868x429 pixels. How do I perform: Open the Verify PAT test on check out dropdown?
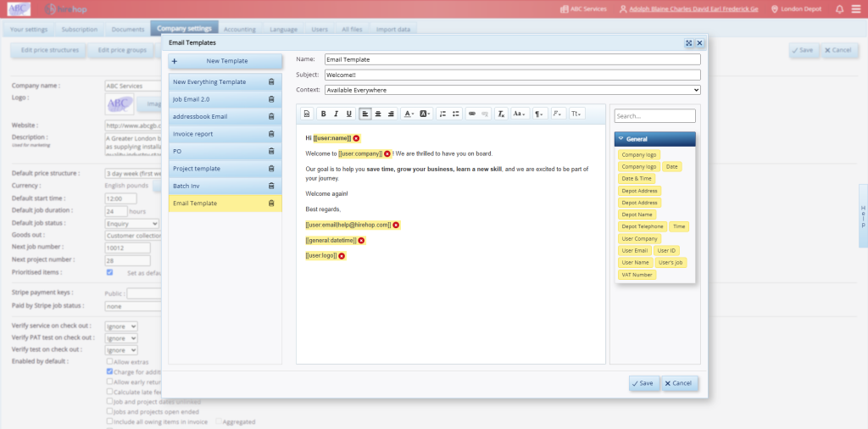click(x=121, y=338)
